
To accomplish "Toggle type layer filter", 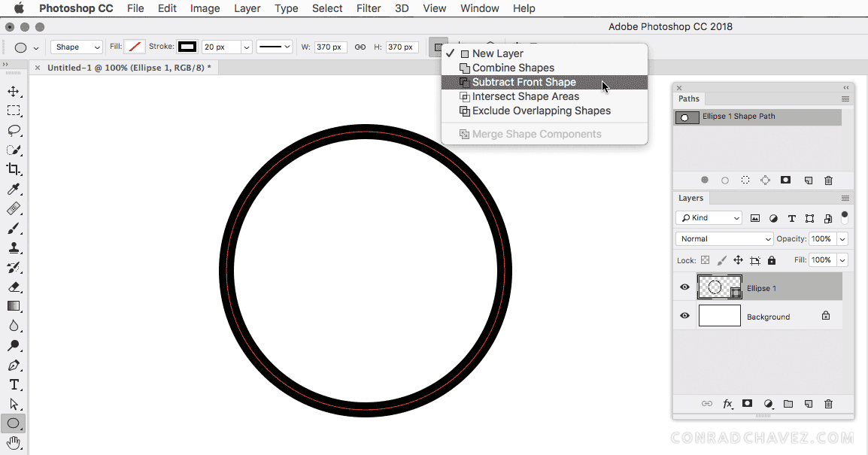I will [x=791, y=218].
